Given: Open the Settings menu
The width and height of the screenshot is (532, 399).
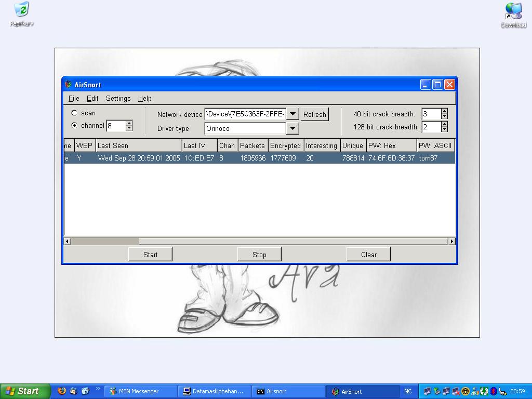Looking at the screenshot, I should [118, 98].
